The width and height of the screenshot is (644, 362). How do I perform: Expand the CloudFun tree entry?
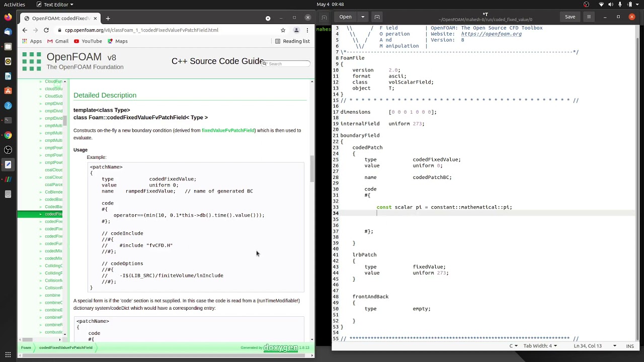tap(41, 81)
